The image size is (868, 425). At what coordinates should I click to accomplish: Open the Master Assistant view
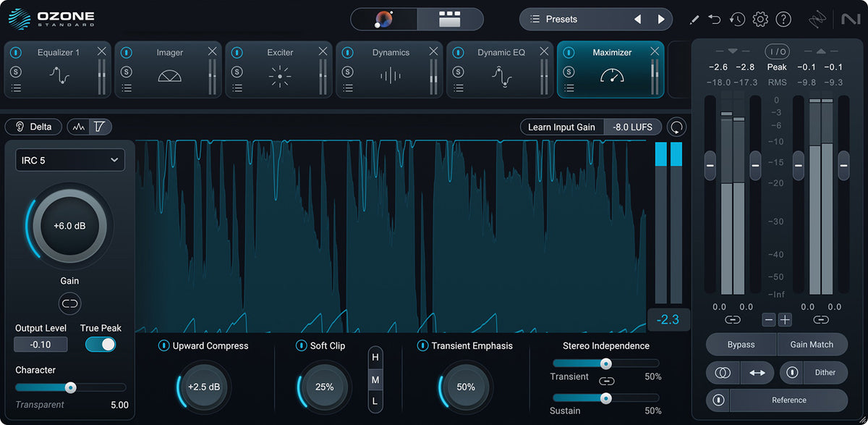pyautogui.click(x=384, y=20)
